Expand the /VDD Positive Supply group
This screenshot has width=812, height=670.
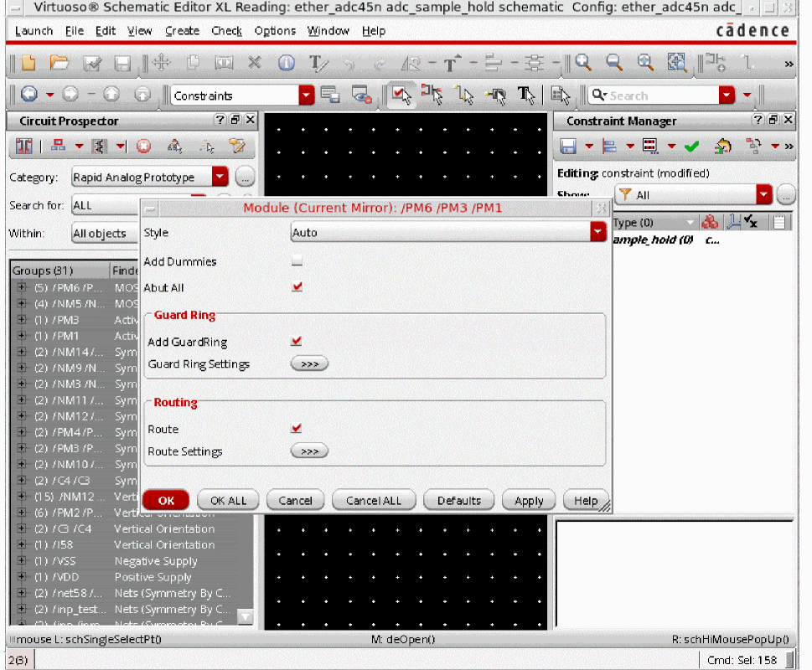point(22,576)
